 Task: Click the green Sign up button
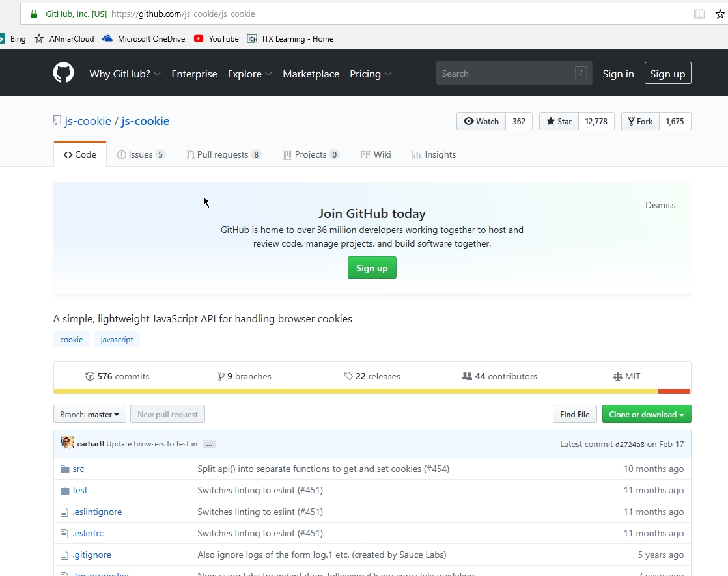click(372, 267)
